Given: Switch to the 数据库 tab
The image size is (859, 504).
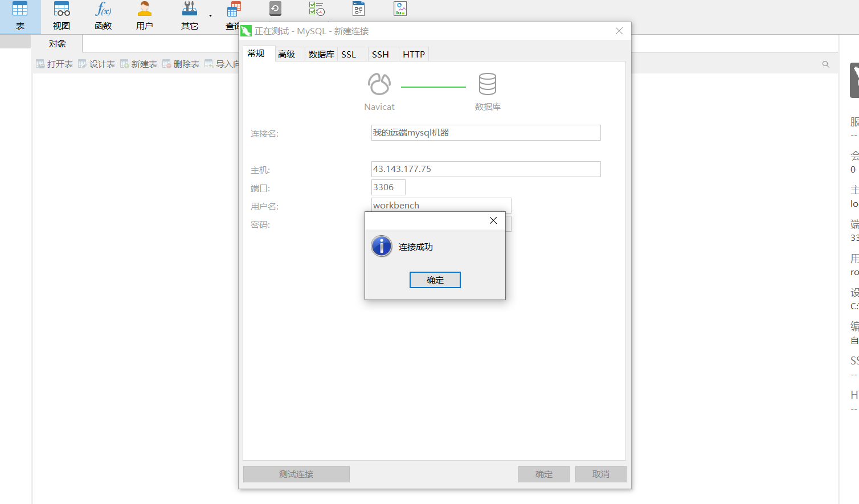Looking at the screenshot, I should (321, 55).
